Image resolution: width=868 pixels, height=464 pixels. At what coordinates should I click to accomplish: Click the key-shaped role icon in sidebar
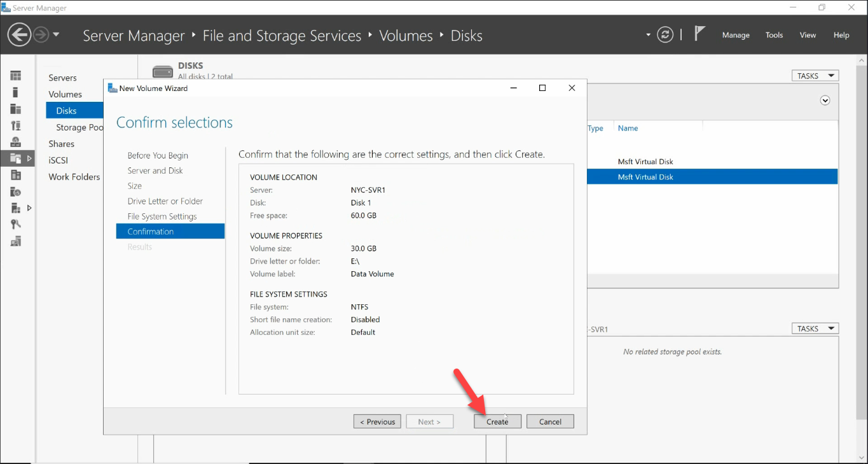(16, 225)
